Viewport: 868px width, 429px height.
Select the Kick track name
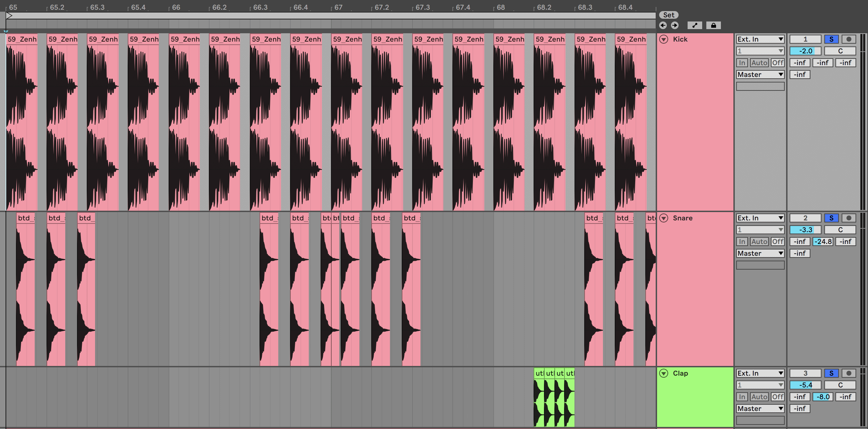(x=680, y=39)
